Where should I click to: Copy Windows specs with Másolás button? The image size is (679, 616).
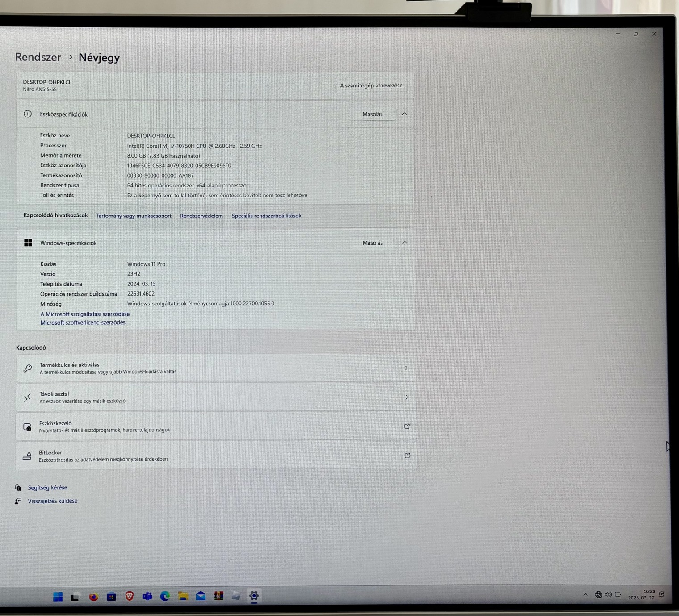tap(373, 243)
